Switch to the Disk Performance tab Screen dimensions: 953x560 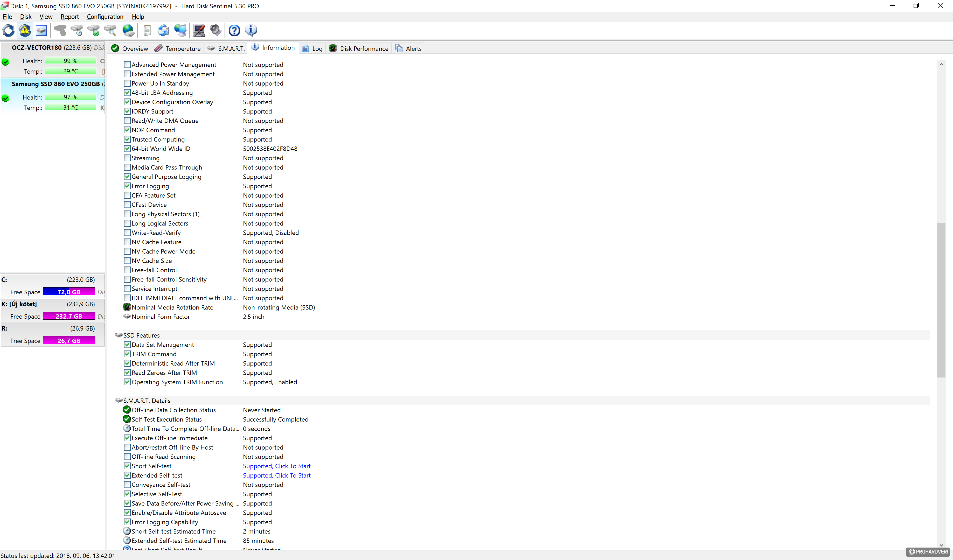coord(358,48)
